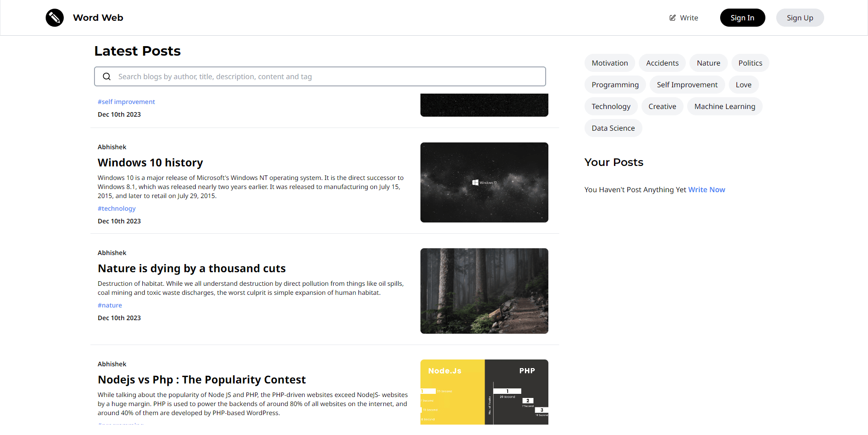Click the #technology hashtag
The image size is (868, 435).
[117, 208]
